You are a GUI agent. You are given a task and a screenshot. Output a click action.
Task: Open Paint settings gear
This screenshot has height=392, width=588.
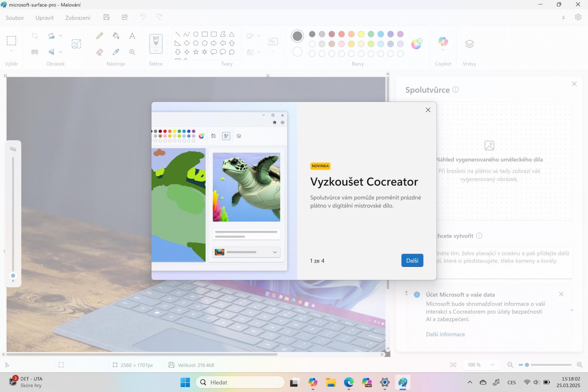click(578, 17)
